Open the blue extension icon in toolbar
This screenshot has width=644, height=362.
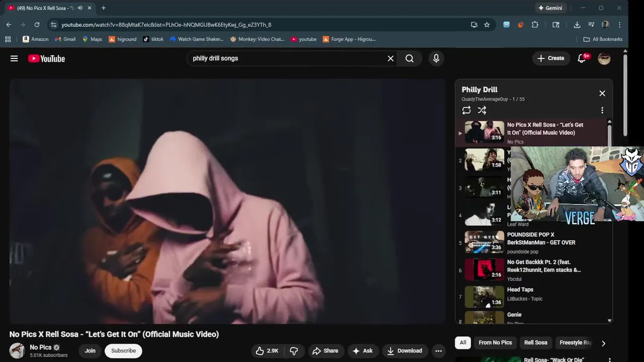point(507,24)
